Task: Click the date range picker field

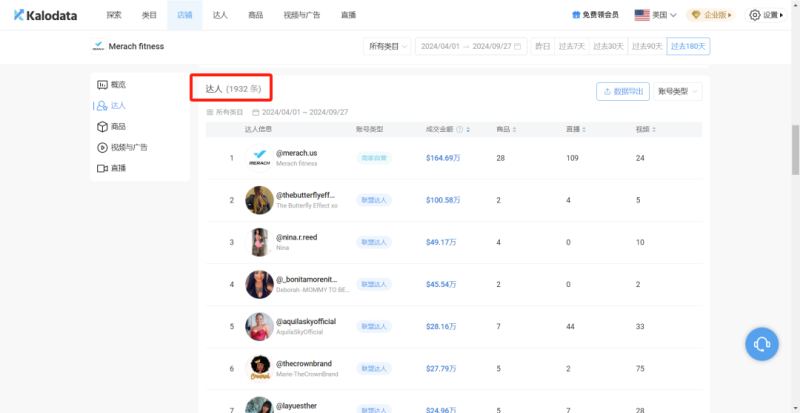Action: point(468,47)
